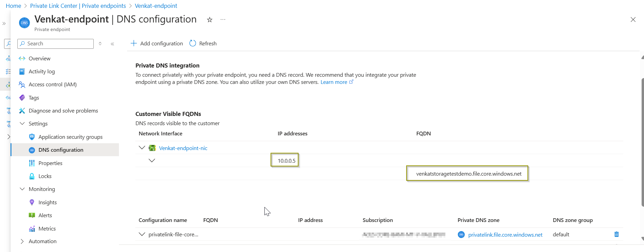Collapse the 10.0.0.5 IP address row

point(152,161)
